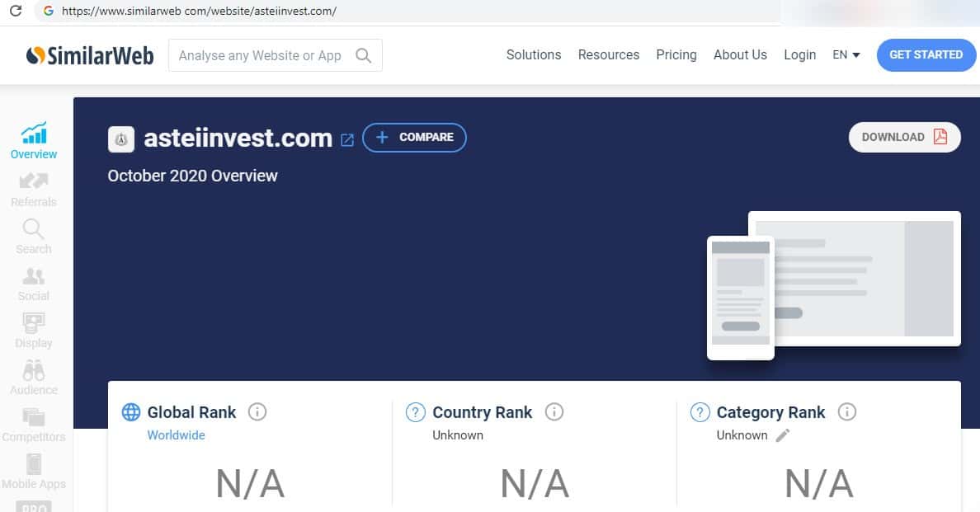The height and width of the screenshot is (512, 980).
Task: Open the Mobile Apps sidebar section
Action: 34,472
